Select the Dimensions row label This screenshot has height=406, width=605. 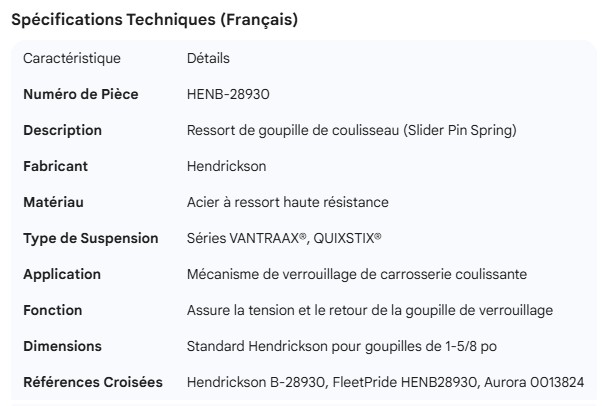tap(63, 346)
